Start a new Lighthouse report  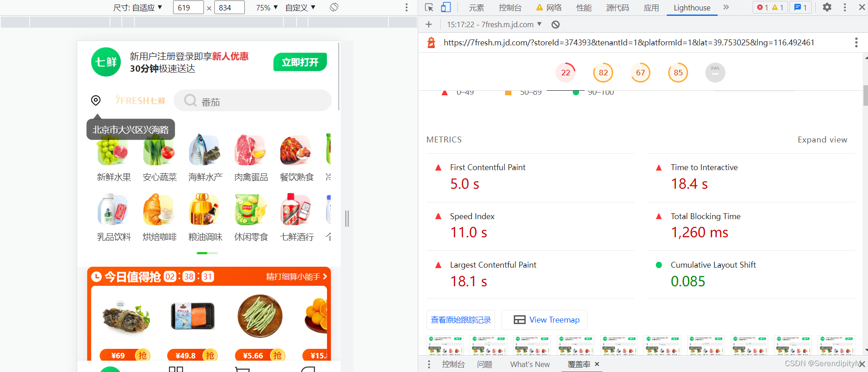[x=429, y=24]
